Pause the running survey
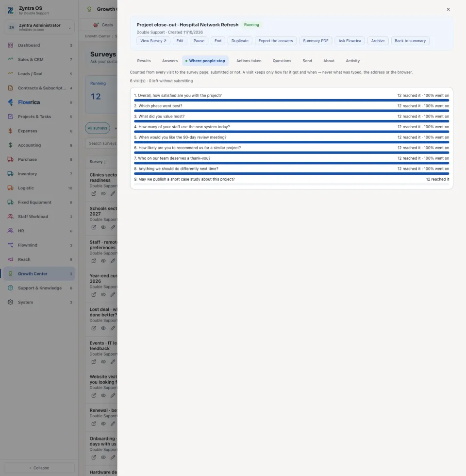 pos(199,41)
